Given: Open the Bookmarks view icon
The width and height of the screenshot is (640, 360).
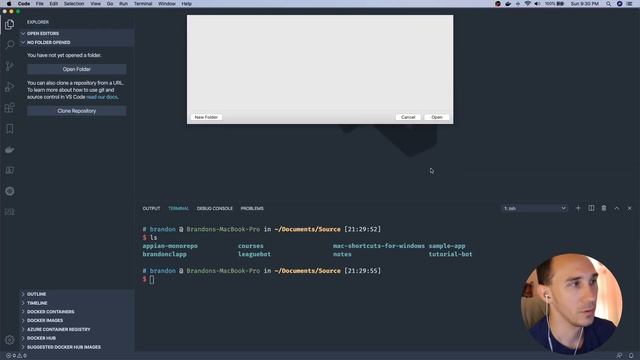Looking at the screenshot, I should [9, 129].
